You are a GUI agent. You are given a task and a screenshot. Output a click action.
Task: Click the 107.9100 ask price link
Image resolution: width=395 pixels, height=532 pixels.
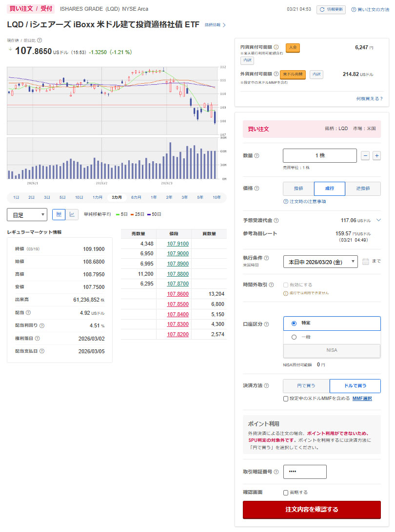[178, 243]
